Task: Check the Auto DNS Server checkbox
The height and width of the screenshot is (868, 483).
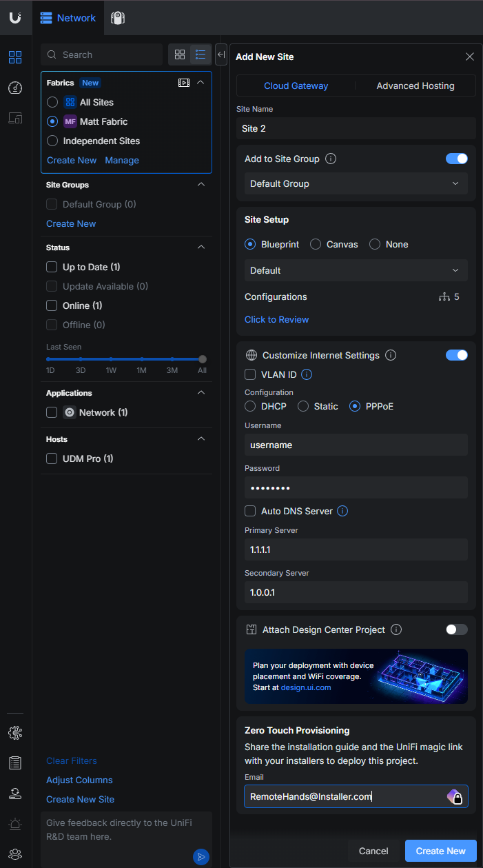Action: [x=251, y=511]
